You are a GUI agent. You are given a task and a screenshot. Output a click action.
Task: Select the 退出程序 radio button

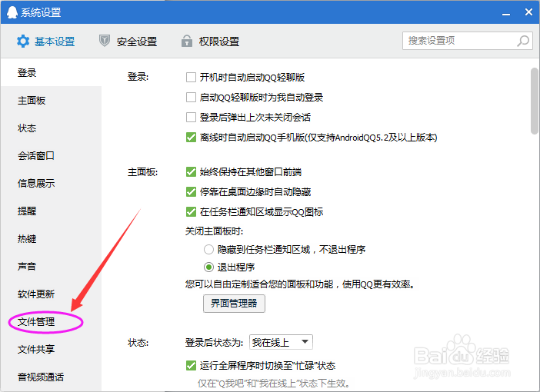208,267
